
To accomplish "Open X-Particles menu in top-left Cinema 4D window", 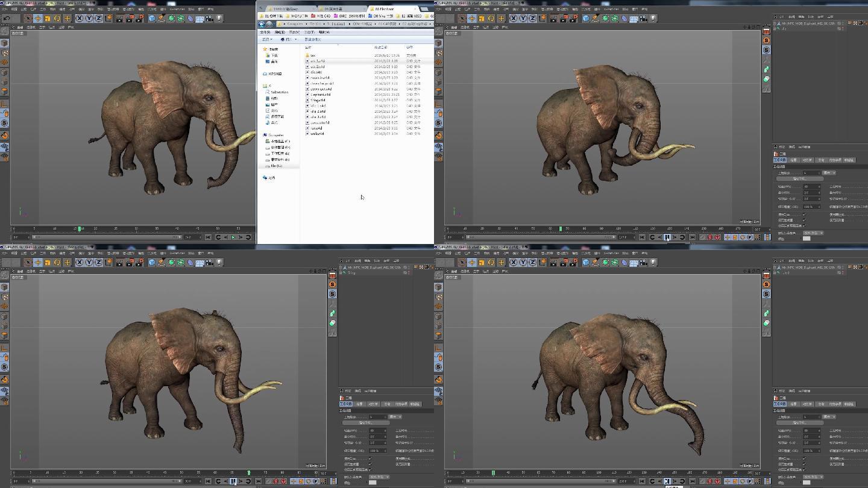I will pos(177,9).
